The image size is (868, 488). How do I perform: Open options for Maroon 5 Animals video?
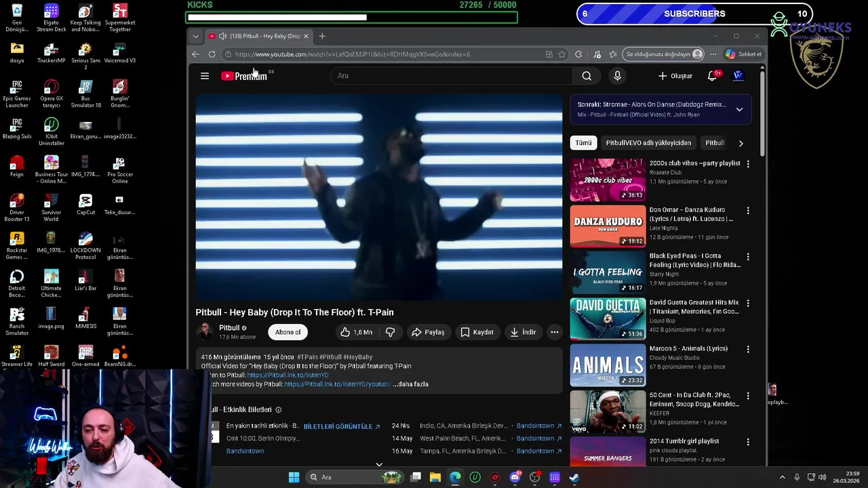(748, 350)
